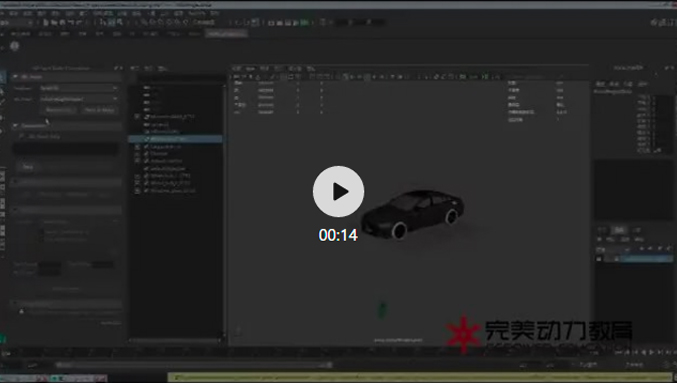This screenshot has width=677, height=383.
Task: Toggle the checkmark on the Window_glass item
Action: [x=146, y=190]
